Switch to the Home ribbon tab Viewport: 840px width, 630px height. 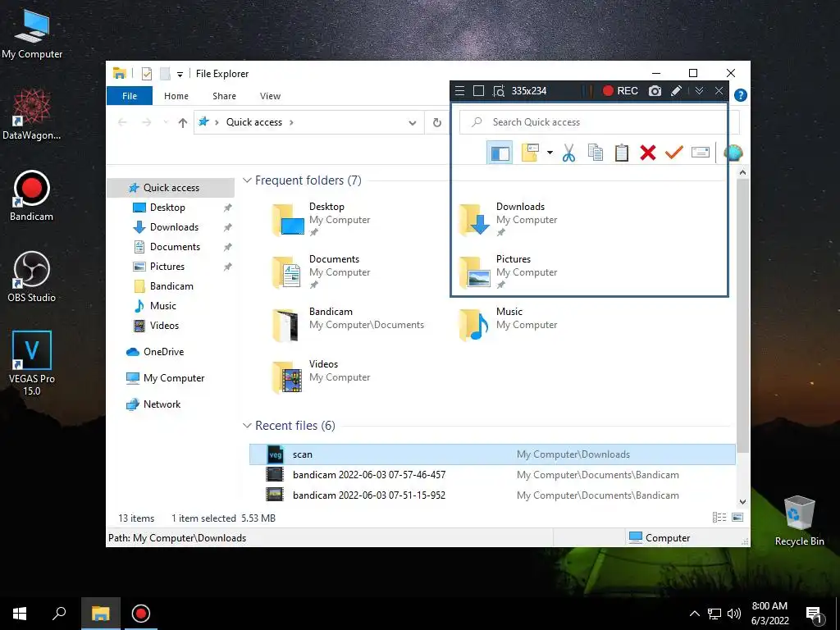[176, 96]
